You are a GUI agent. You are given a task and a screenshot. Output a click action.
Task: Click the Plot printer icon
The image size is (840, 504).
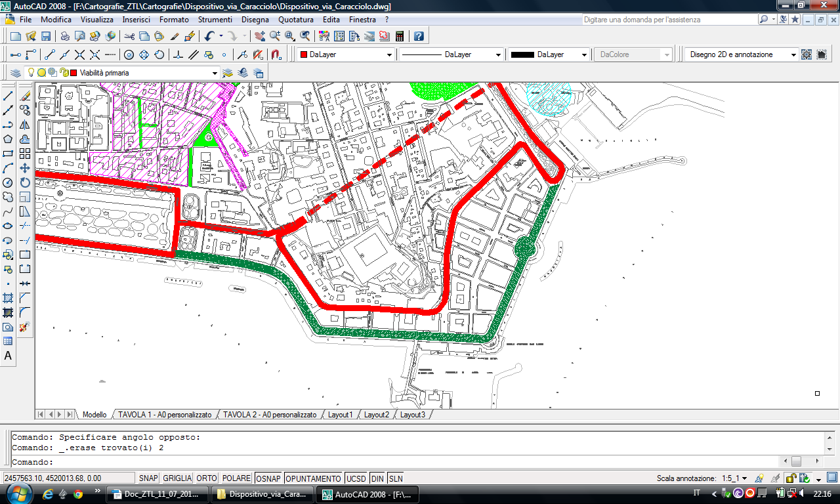point(64,36)
